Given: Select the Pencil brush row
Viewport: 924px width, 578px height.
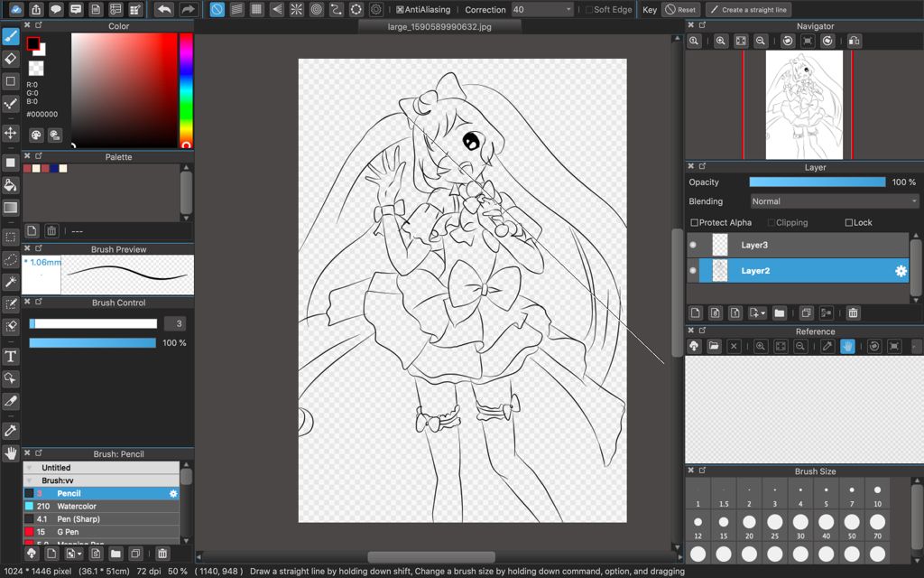Looking at the screenshot, I should [x=101, y=494].
